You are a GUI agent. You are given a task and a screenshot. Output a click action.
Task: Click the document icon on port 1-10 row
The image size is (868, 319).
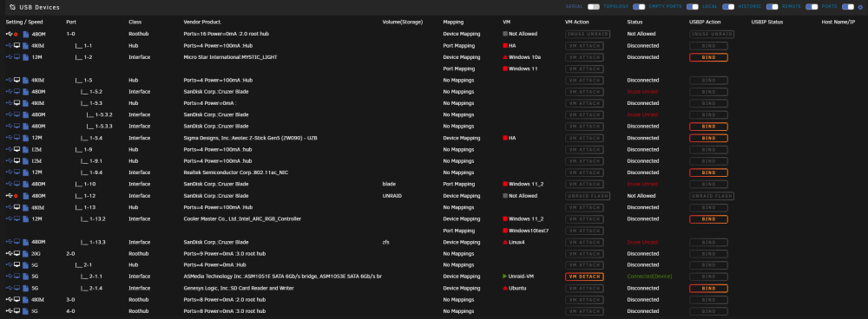click(25, 184)
